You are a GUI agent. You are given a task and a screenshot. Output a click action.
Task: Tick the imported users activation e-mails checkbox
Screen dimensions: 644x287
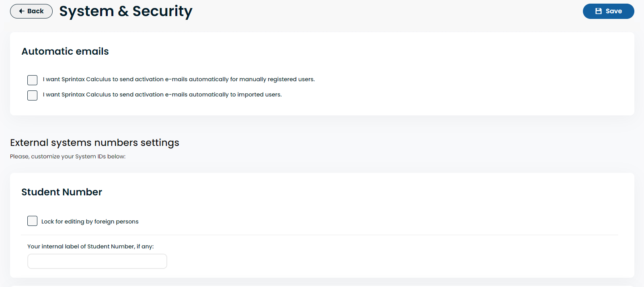tap(32, 95)
